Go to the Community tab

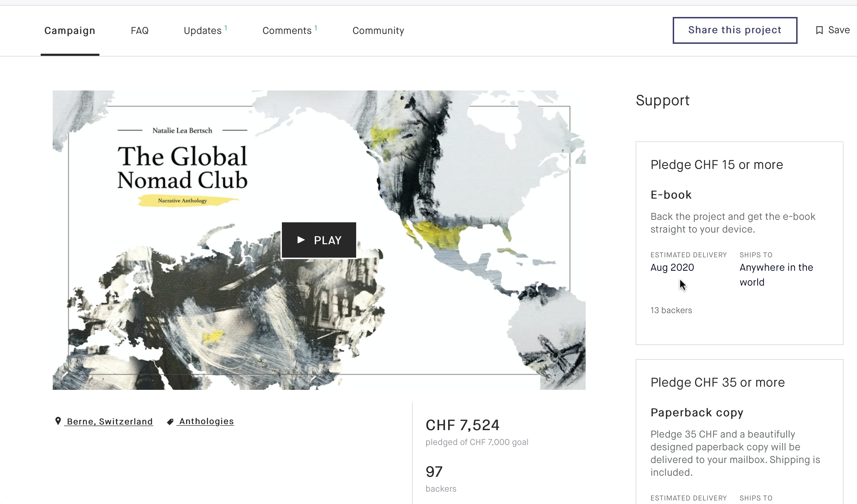click(378, 31)
